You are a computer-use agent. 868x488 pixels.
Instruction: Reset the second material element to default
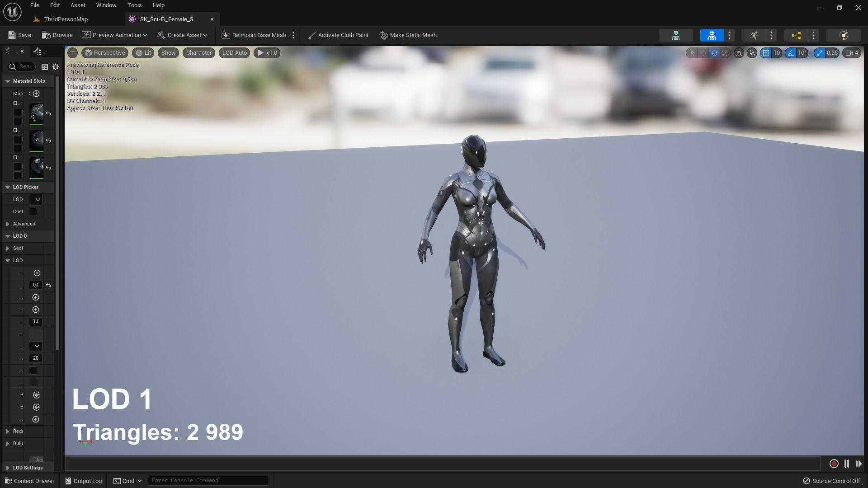coord(48,141)
